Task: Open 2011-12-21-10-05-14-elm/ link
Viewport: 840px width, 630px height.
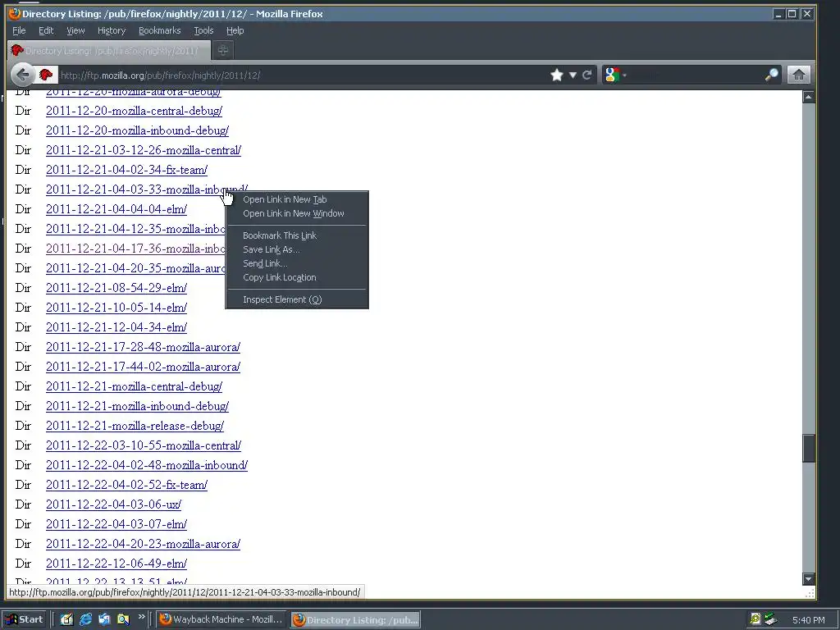Action: [x=116, y=308]
